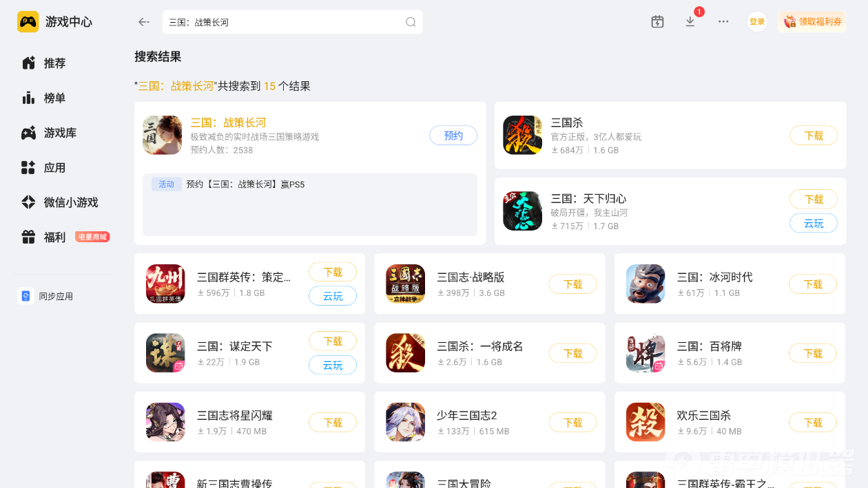
Task: Download 三国：百将牌
Action: (813, 353)
